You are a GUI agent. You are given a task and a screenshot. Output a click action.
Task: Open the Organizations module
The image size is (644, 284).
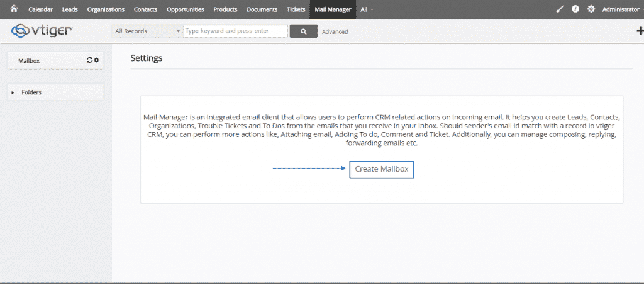pyautogui.click(x=106, y=9)
